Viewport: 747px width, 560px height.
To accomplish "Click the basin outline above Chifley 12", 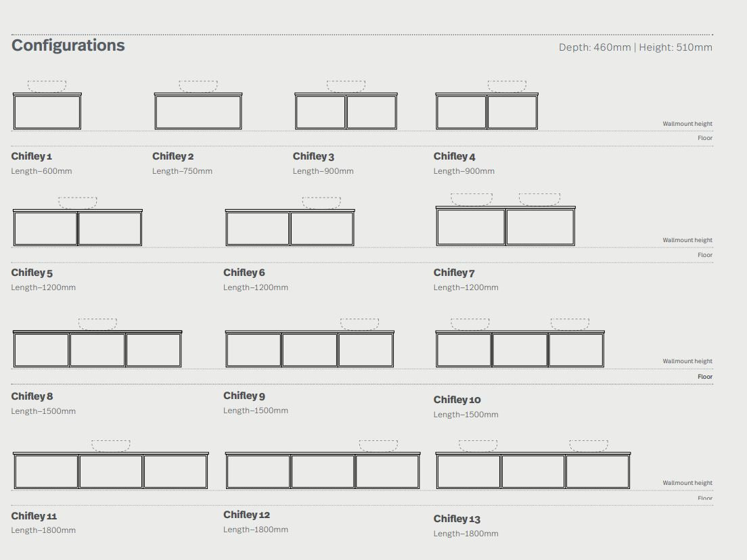I will (378, 446).
